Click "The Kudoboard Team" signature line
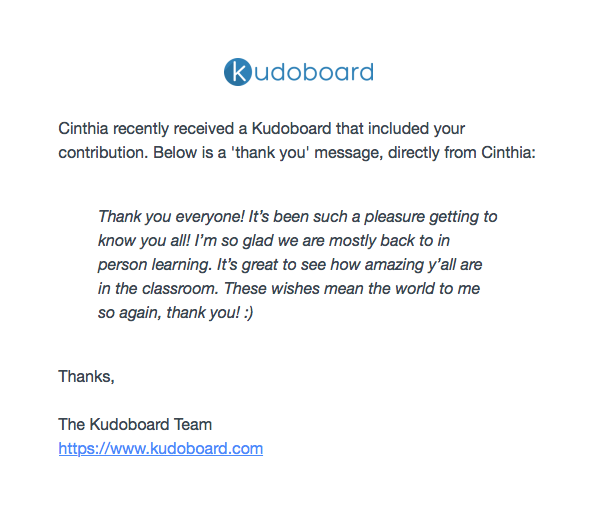 [135, 425]
